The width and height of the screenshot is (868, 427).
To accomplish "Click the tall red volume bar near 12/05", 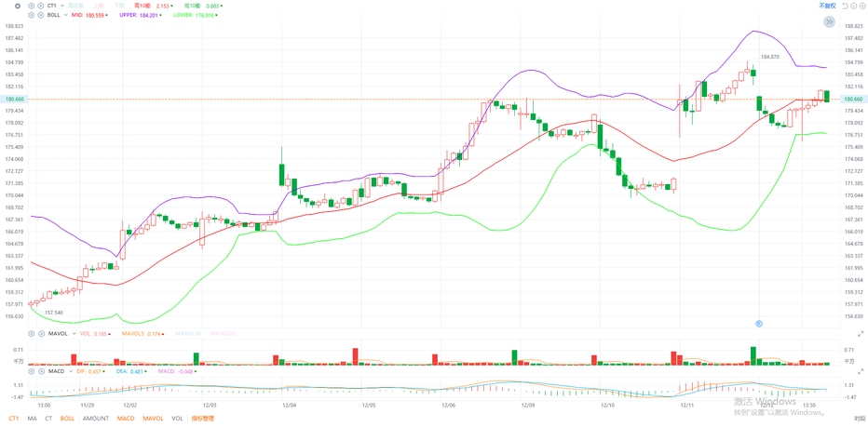I will (x=355, y=356).
